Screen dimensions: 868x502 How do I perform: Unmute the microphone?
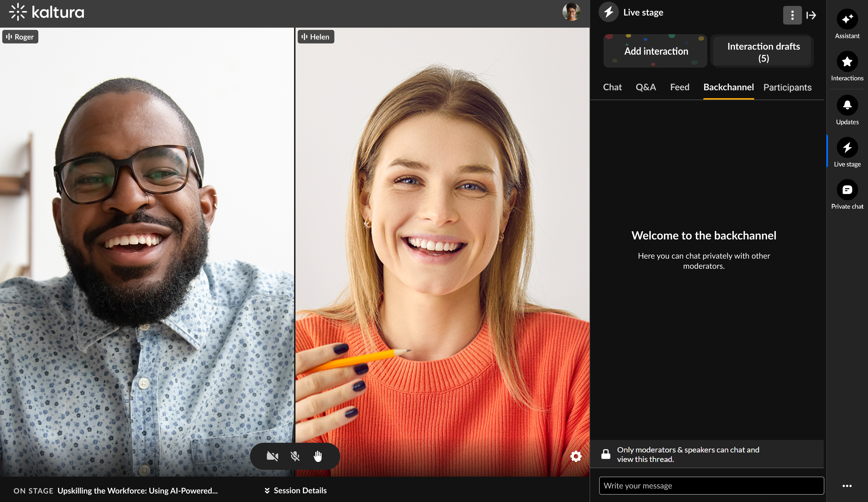pyautogui.click(x=295, y=456)
